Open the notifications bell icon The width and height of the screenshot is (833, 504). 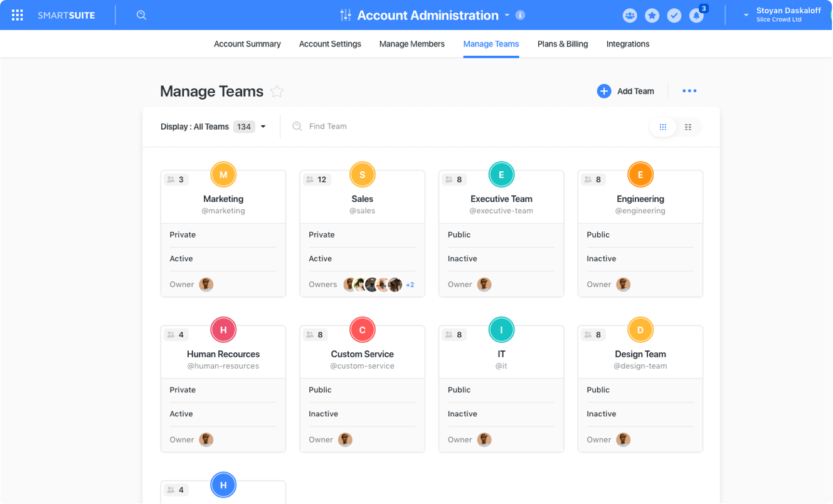tap(696, 16)
